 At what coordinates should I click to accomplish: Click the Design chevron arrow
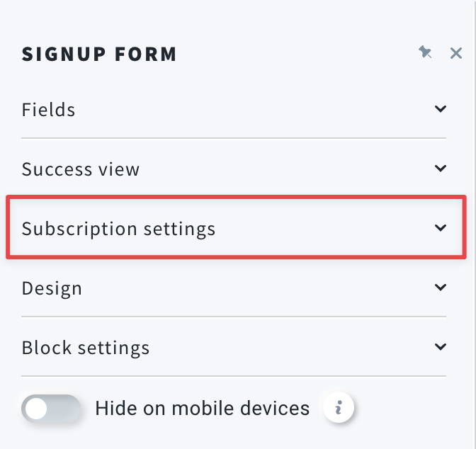coord(440,288)
